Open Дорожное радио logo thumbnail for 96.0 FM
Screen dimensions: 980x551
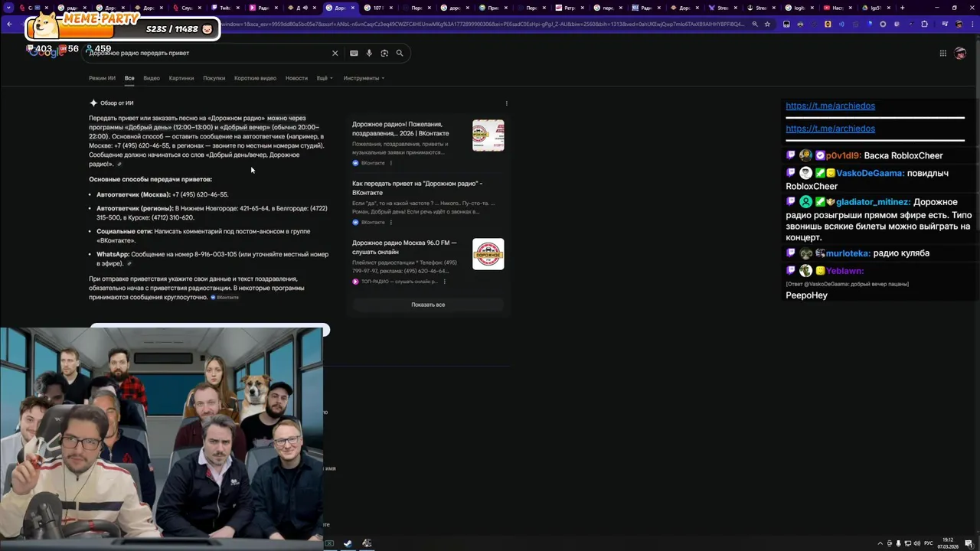tap(488, 254)
